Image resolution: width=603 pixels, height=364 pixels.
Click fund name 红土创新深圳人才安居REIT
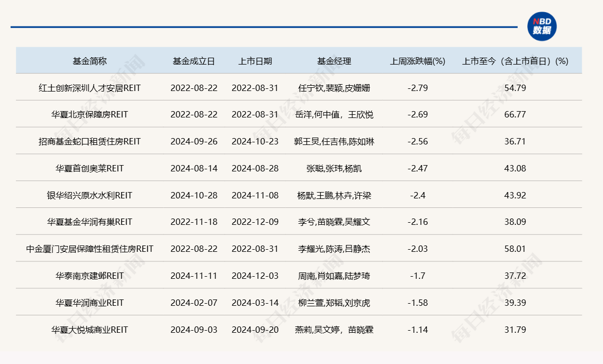point(89,88)
